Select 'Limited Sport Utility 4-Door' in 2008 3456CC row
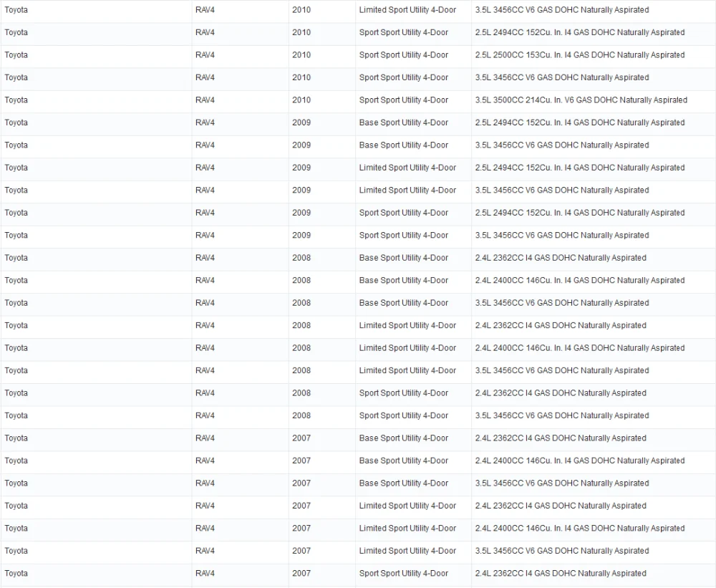Viewport: 716px width, 588px height. pyautogui.click(x=407, y=370)
